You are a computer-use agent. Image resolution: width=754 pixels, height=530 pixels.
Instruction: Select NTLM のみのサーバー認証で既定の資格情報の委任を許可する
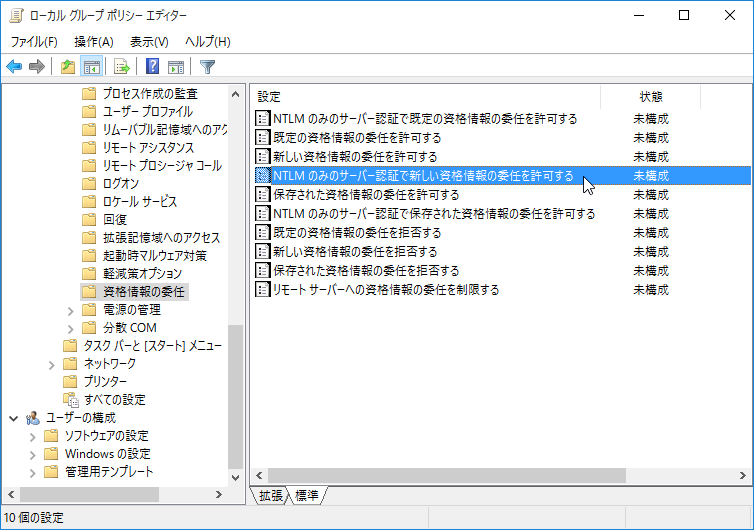(x=425, y=118)
